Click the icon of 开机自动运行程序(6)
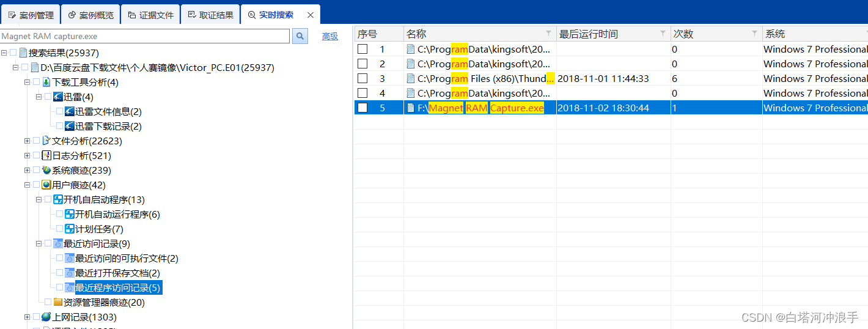 click(x=70, y=214)
